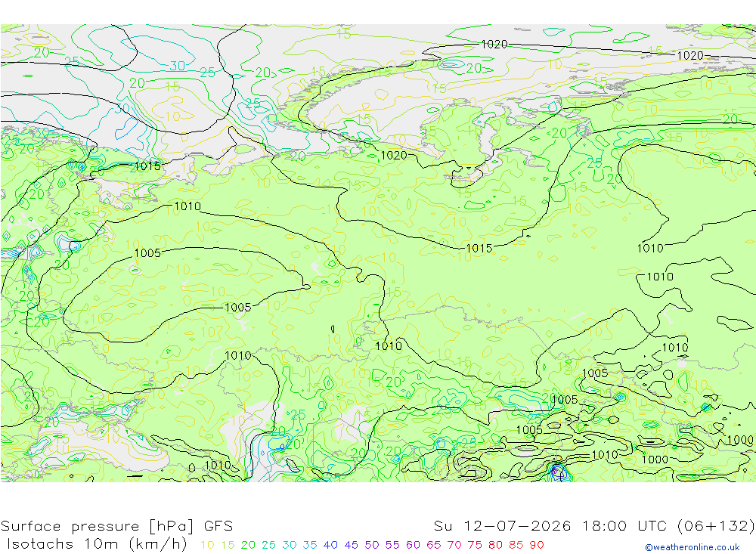Click the 1005 isobar label near 1010 upper-left
Screen dimensions: 756x554
(x=147, y=253)
